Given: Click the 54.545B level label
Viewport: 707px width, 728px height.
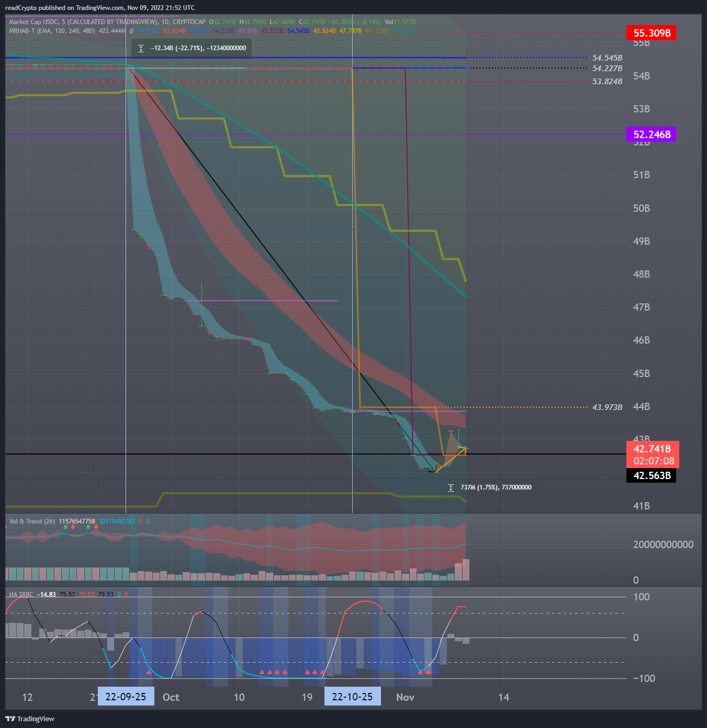Looking at the screenshot, I should coord(607,58).
